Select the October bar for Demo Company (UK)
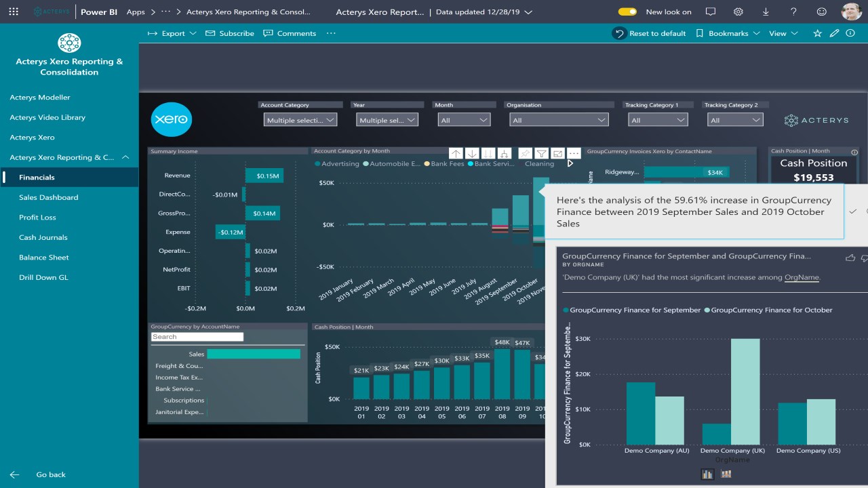The height and width of the screenshot is (488, 868). pyautogui.click(x=745, y=392)
